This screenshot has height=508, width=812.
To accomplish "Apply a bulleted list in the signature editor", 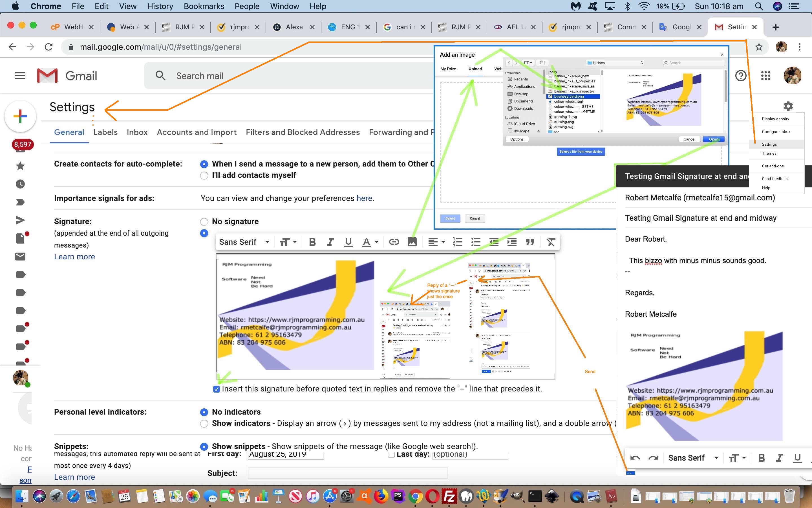I will (x=476, y=242).
